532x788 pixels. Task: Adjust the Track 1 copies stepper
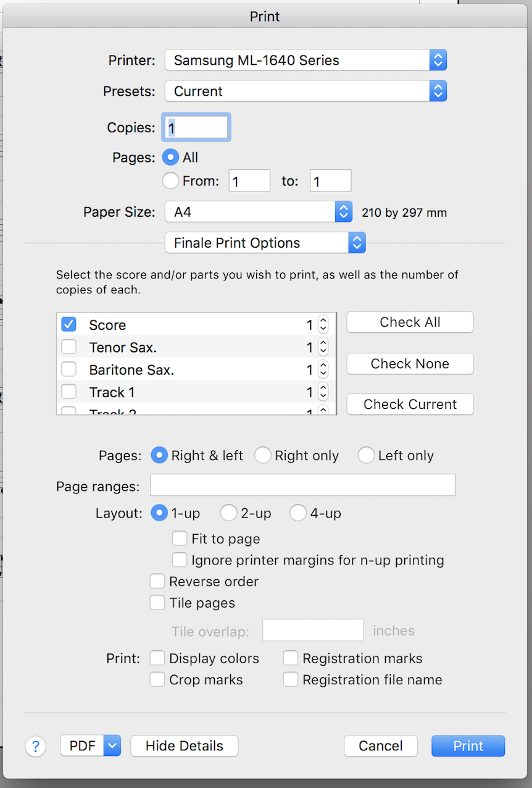323,392
